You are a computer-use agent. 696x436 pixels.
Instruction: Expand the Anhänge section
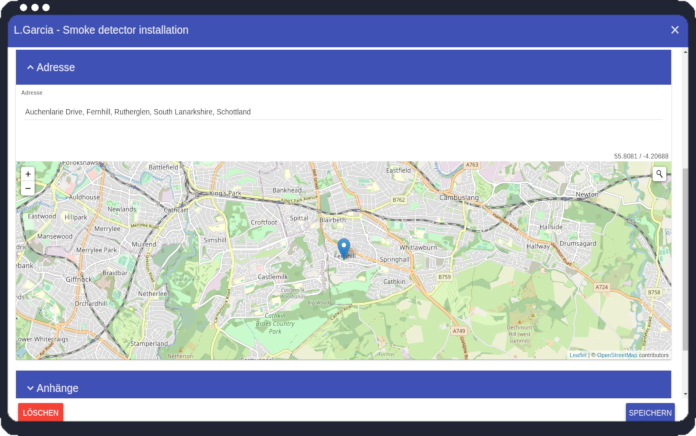coord(343,385)
